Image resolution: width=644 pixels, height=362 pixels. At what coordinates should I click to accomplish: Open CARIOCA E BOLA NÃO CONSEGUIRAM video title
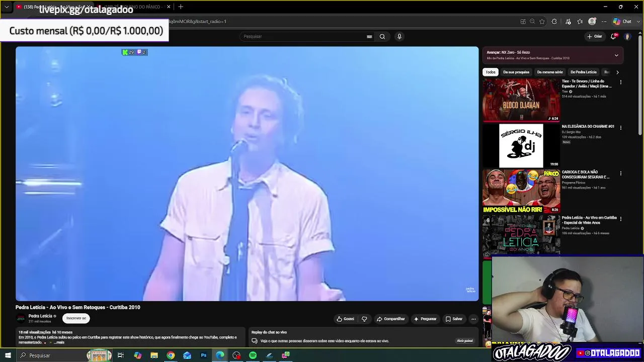click(586, 174)
